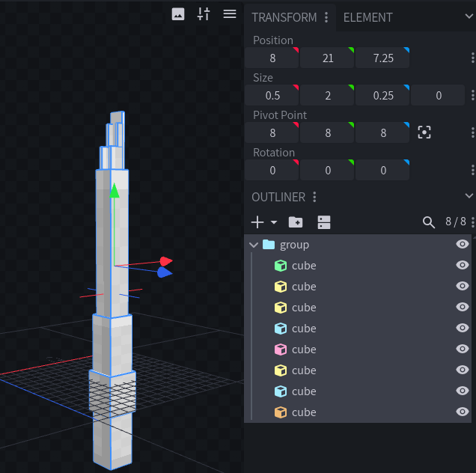Screen dimensions: 476x473
Task: Hide the orange cube with eye icon
Action: pyautogui.click(x=463, y=412)
